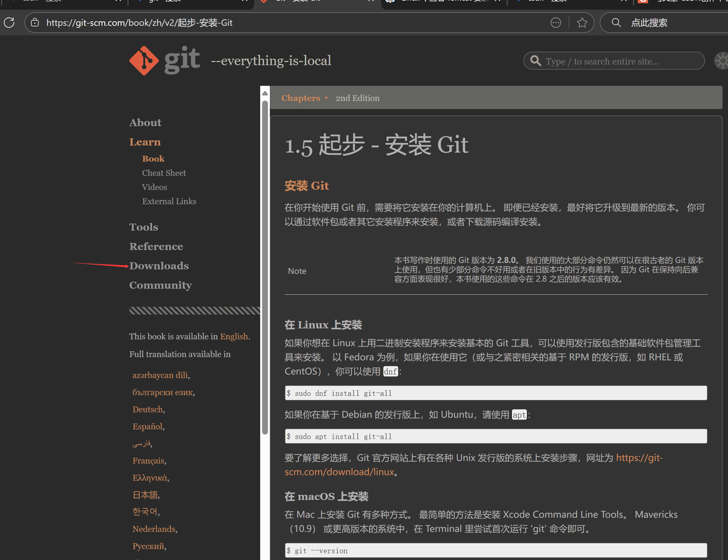Open the ellipsis page options icon

tap(556, 23)
